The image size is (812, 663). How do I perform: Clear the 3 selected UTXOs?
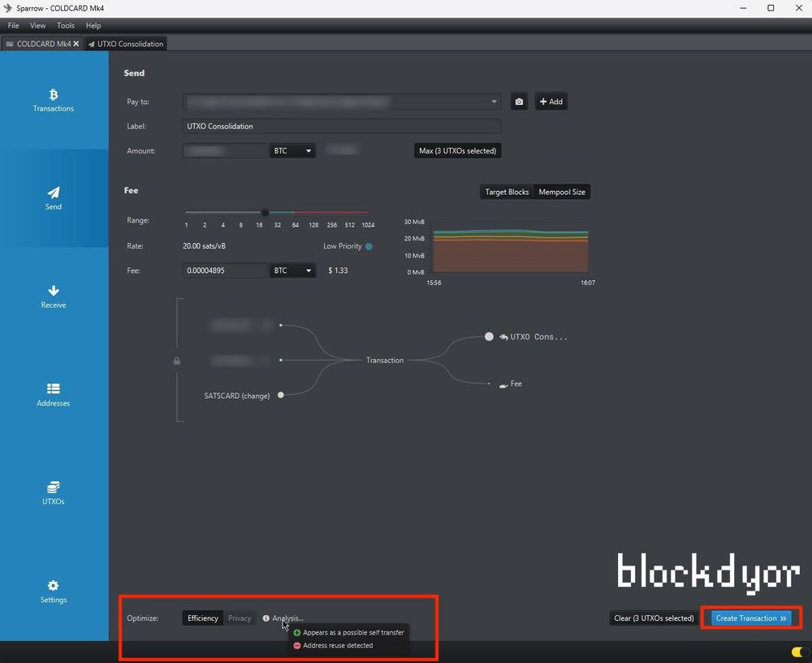tap(653, 618)
